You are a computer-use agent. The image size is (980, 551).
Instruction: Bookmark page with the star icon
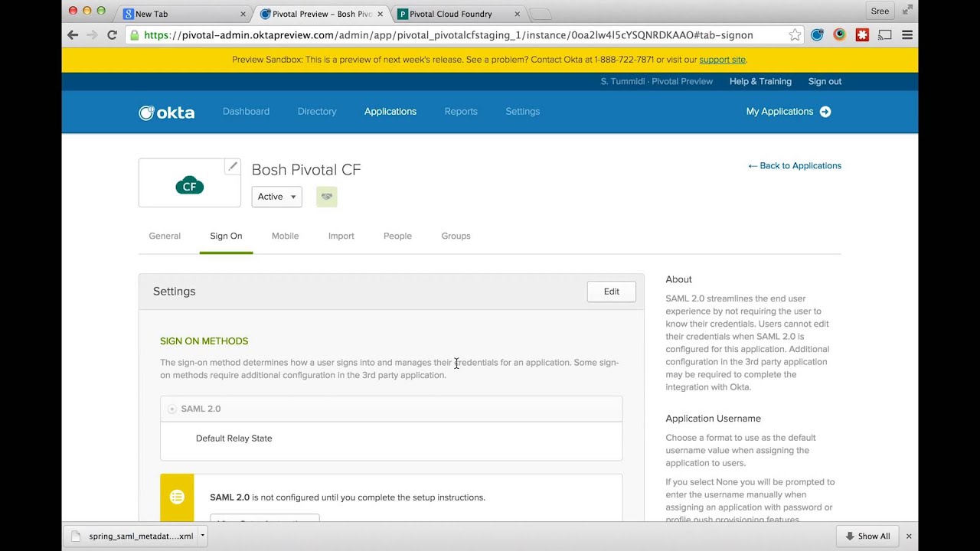point(795,34)
